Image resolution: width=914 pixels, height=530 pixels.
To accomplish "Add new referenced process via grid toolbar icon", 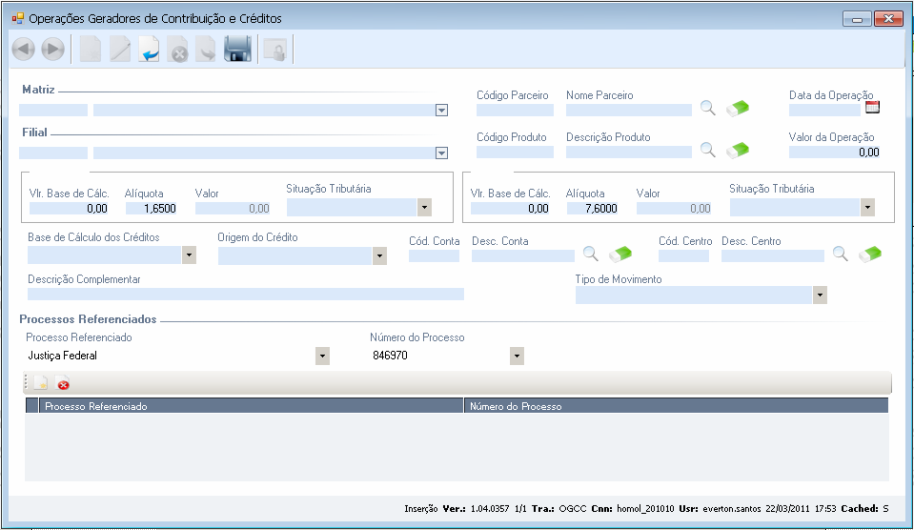I will coord(41,384).
